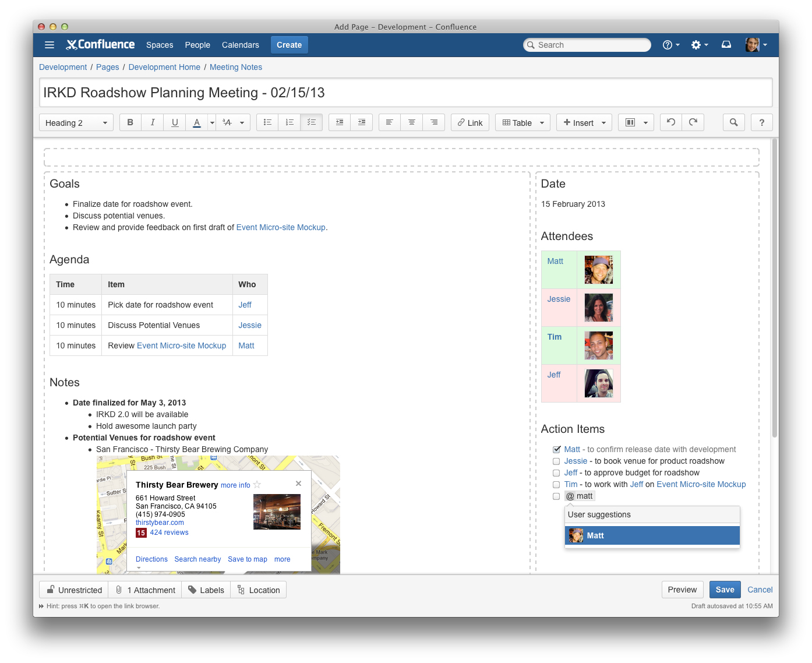
Task: Click Search nearby in map popup
Action: [x=198, y=559]
